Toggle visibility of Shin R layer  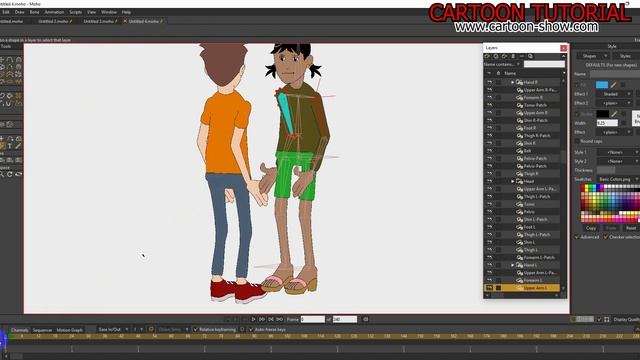(489, 143)
